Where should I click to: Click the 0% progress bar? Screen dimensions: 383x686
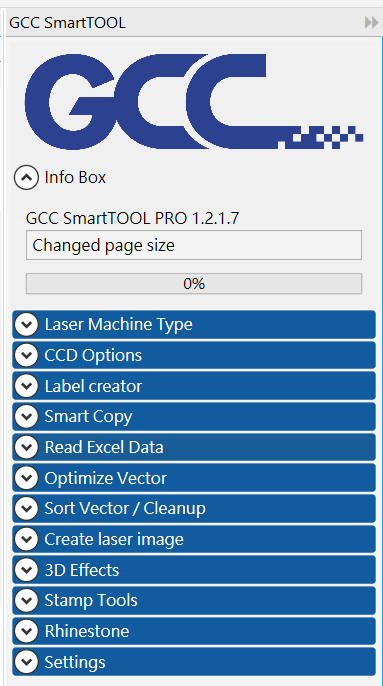tap(194, 284)
